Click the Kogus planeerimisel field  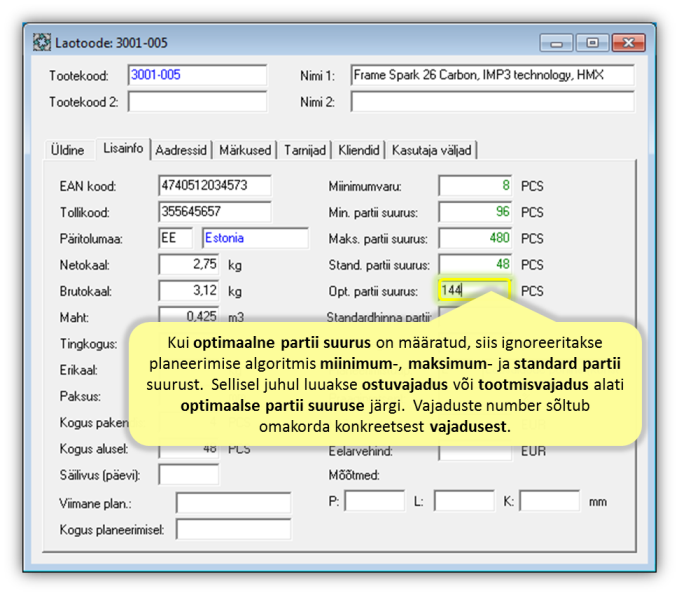click(233, 529)
